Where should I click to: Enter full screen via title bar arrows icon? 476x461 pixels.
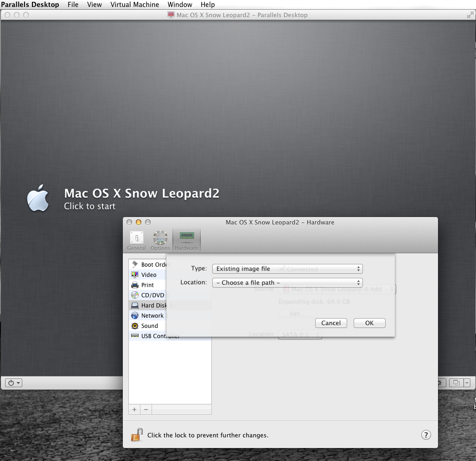click(x=470, y=15)
